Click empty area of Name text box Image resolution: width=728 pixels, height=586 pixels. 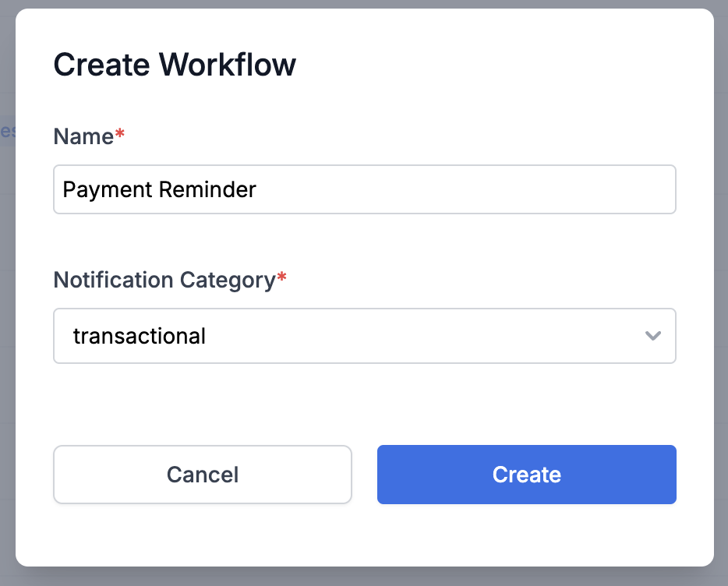tap(465, 189)
